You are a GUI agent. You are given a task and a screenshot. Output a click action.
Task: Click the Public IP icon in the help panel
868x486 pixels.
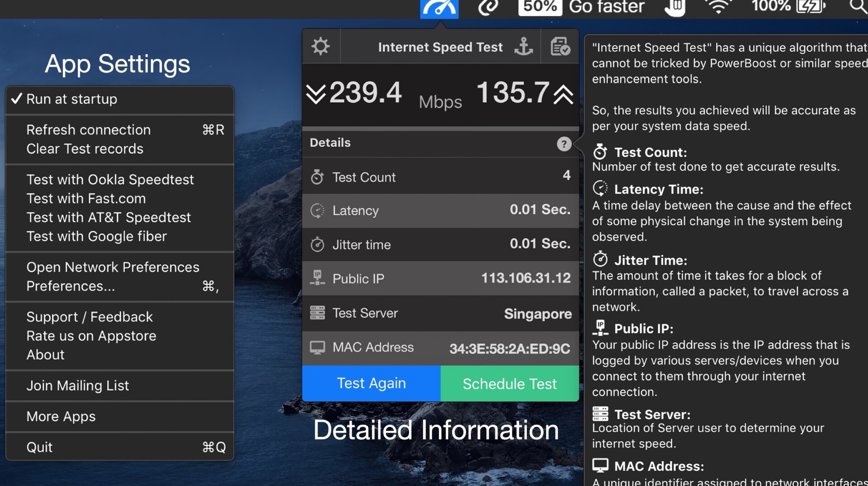point(600,328)
